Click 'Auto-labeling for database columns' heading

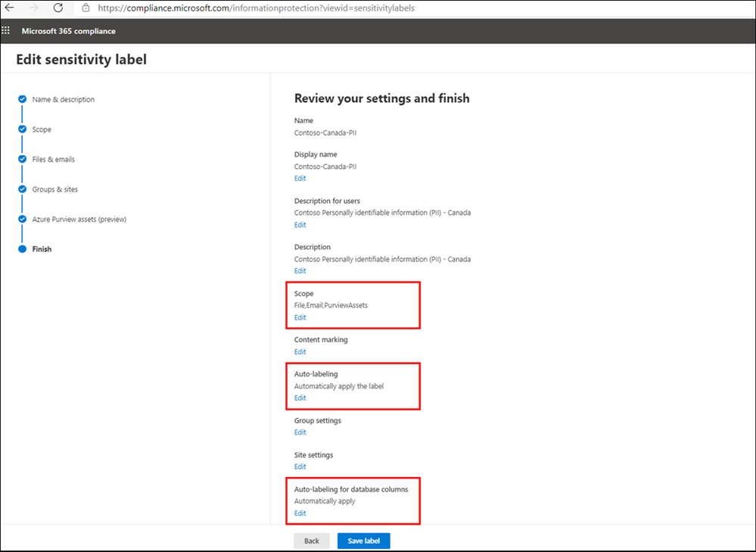(351, 489)
